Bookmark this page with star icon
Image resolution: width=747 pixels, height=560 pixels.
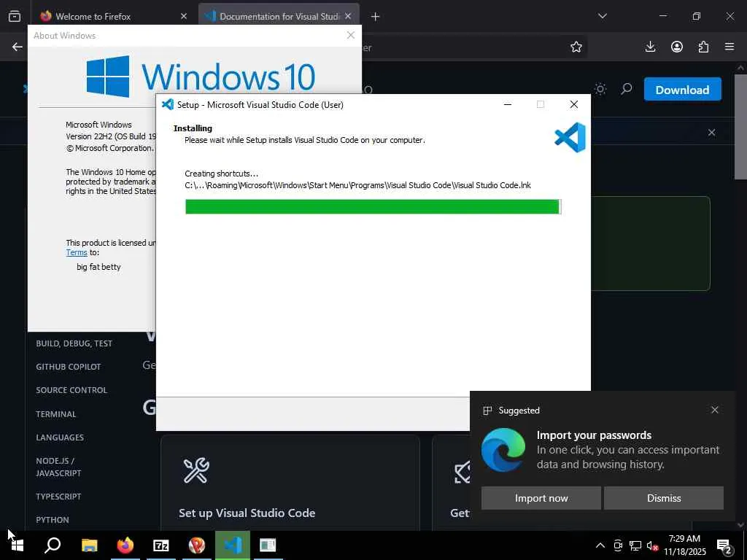point(576,47)
